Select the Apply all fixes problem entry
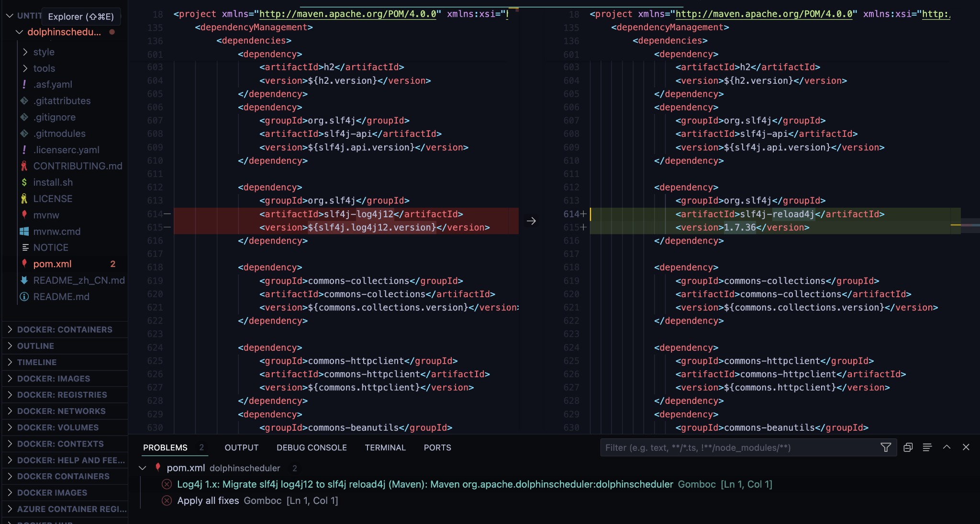The width and height of the screenshot is (980, 524). pyautogui.click(x=208, y=501)
